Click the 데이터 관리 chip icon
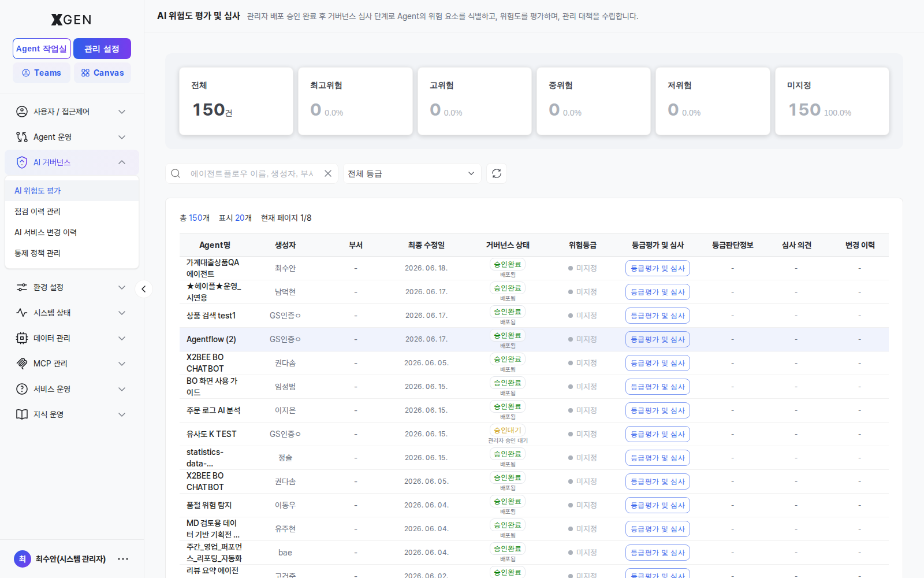 tap(22, 338)
